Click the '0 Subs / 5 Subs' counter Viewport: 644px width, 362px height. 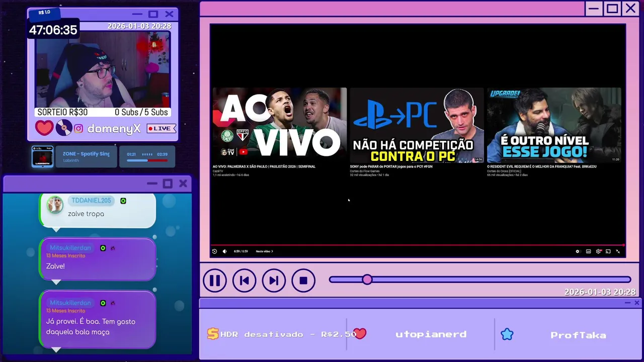141,112
